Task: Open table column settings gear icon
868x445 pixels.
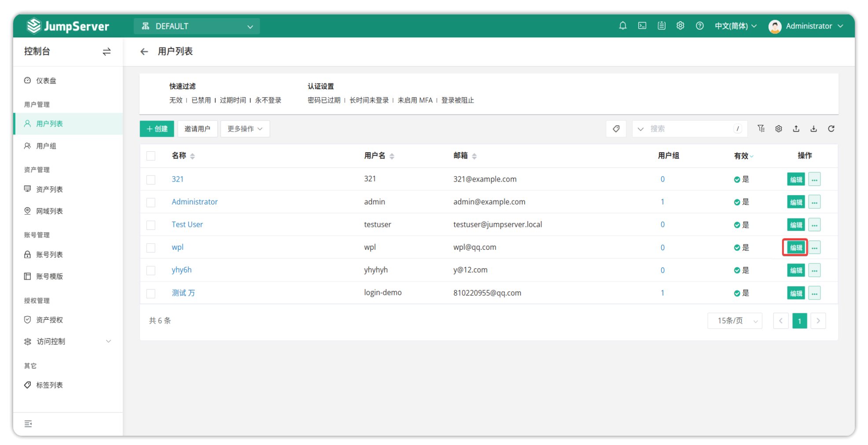Action: (x=778, y=129)
